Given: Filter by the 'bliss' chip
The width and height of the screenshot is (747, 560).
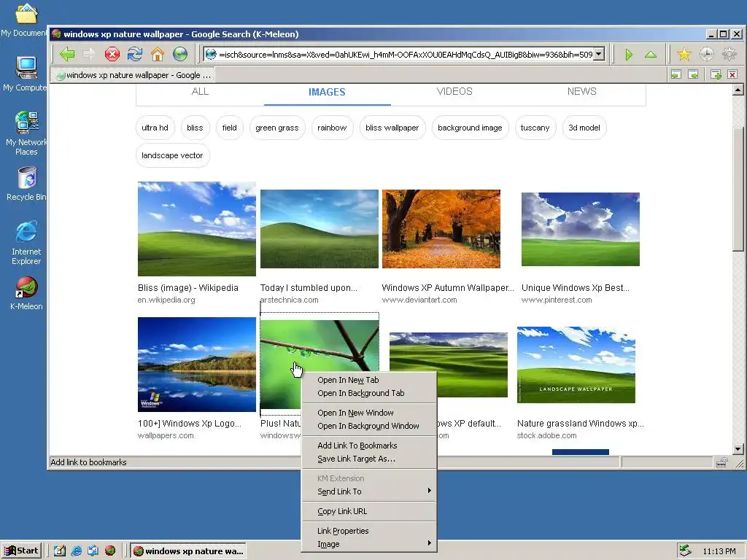Looking at the screenshot, I should [x=195, y=128].
